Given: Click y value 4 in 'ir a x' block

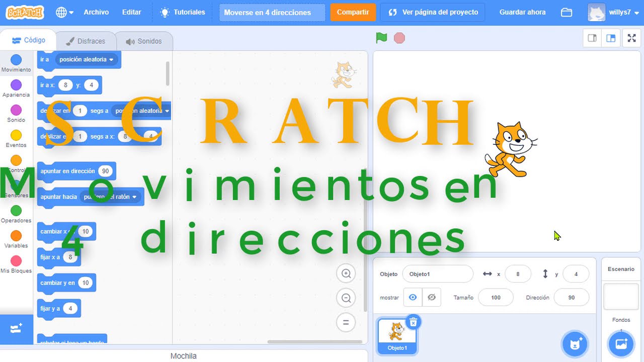Looking at the screenshot, I should pos(91,85).
